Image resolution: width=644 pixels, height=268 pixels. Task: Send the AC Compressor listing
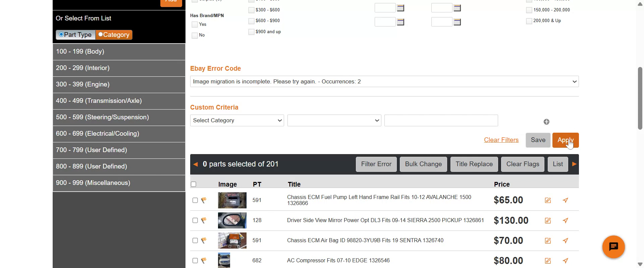tap(566, 261)
